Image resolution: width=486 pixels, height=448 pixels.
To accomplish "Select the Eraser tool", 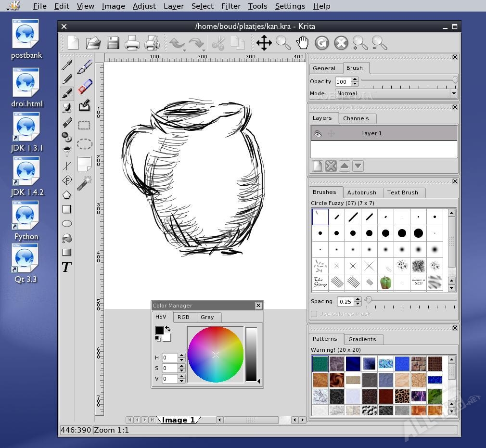I will (85, 87).
